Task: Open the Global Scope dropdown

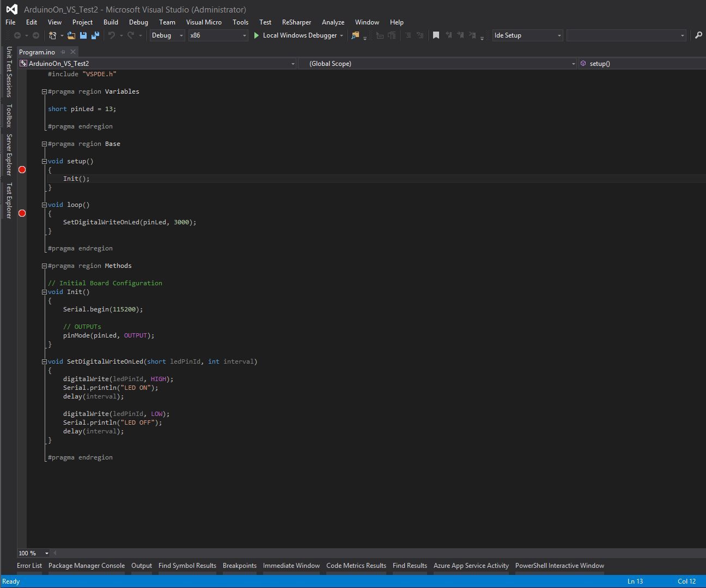Action: pos(437,64)
